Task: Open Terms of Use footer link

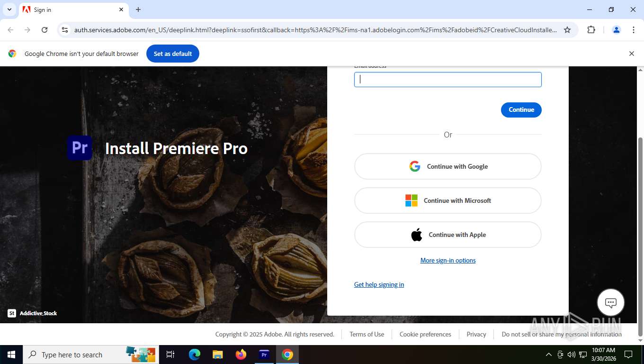Action: (367, 334)
